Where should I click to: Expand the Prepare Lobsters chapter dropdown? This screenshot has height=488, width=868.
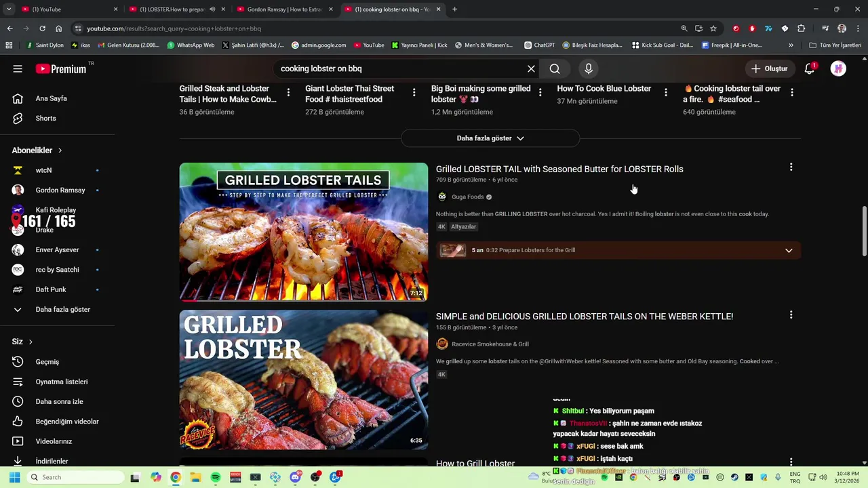click(x=789, y=250)
